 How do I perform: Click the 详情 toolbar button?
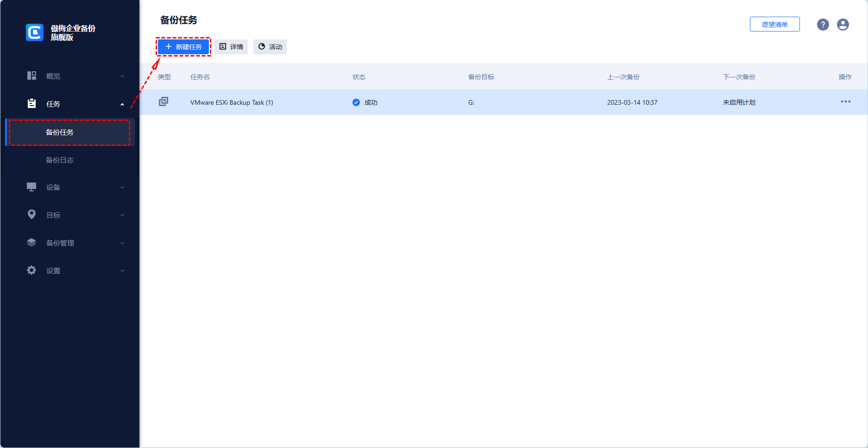pos(231,47)
